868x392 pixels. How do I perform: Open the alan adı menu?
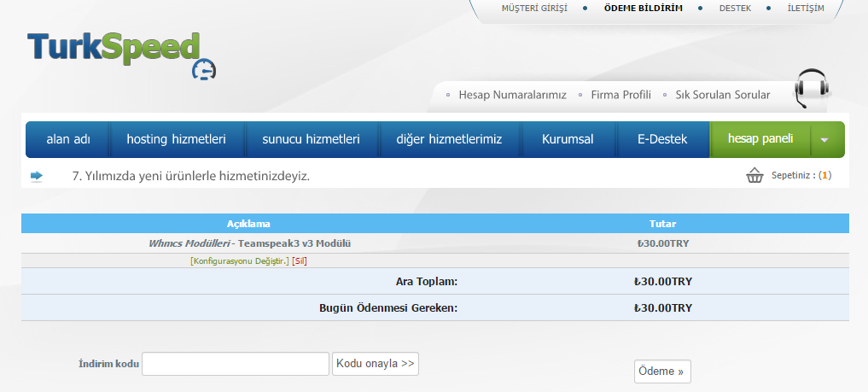(68, 139)
